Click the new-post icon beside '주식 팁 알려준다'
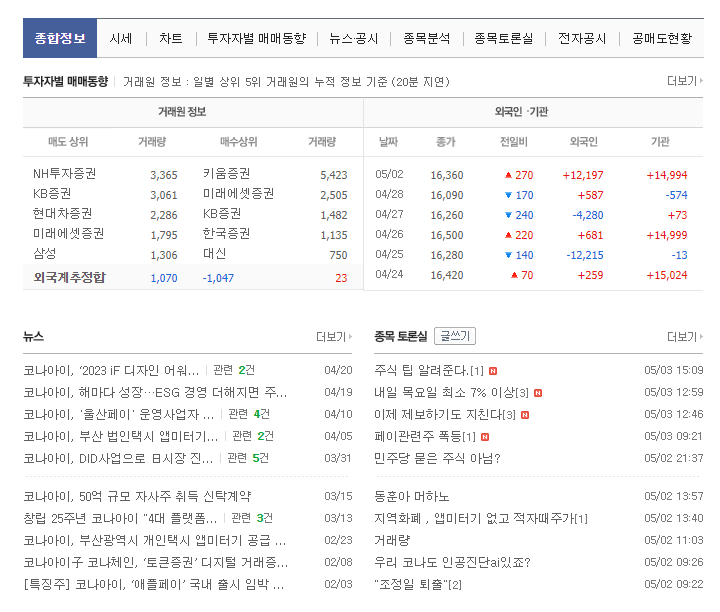The width and height of the screenshot is (720, 612). coord(493,371)
